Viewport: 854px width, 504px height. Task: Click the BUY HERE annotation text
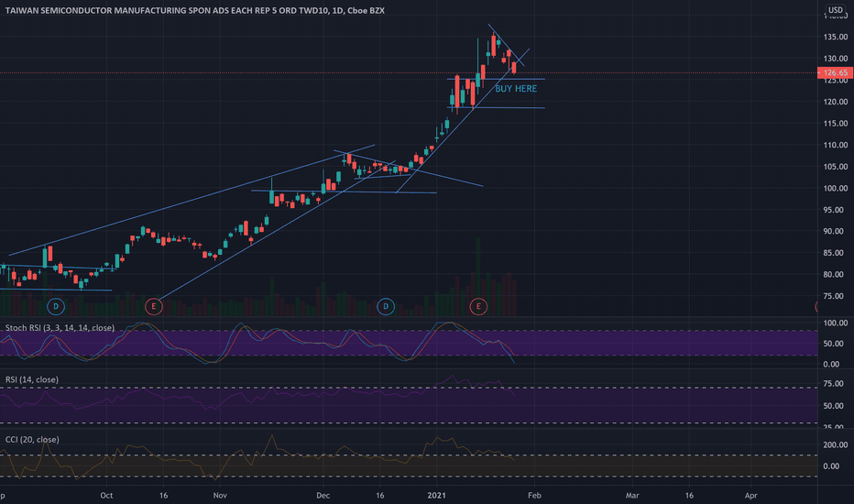pos(516,88)
